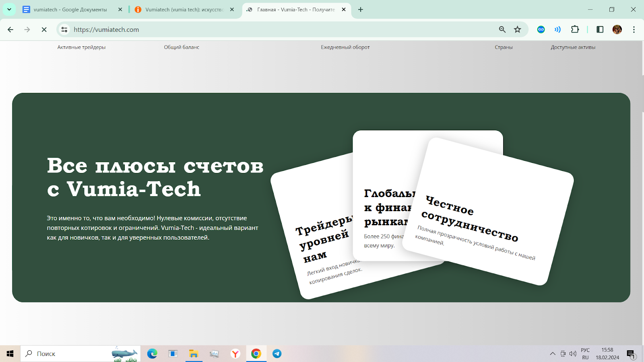Open the blue infinity extension icon

click(541, 29)
